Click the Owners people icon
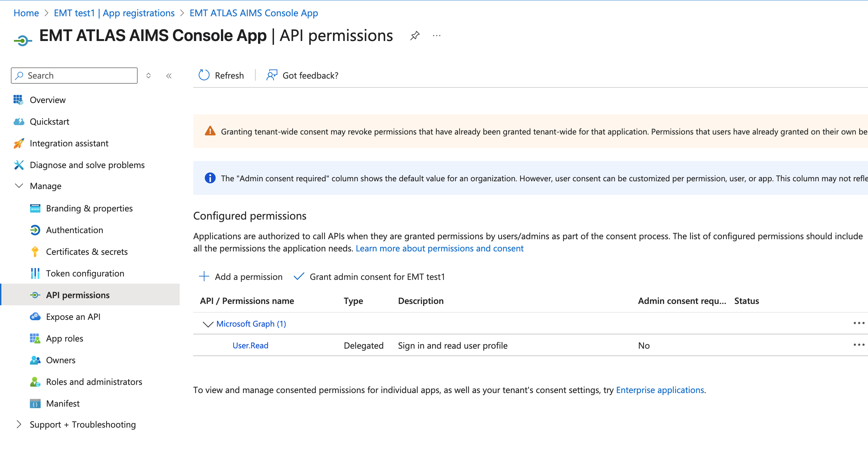 [x=35, y=360]
